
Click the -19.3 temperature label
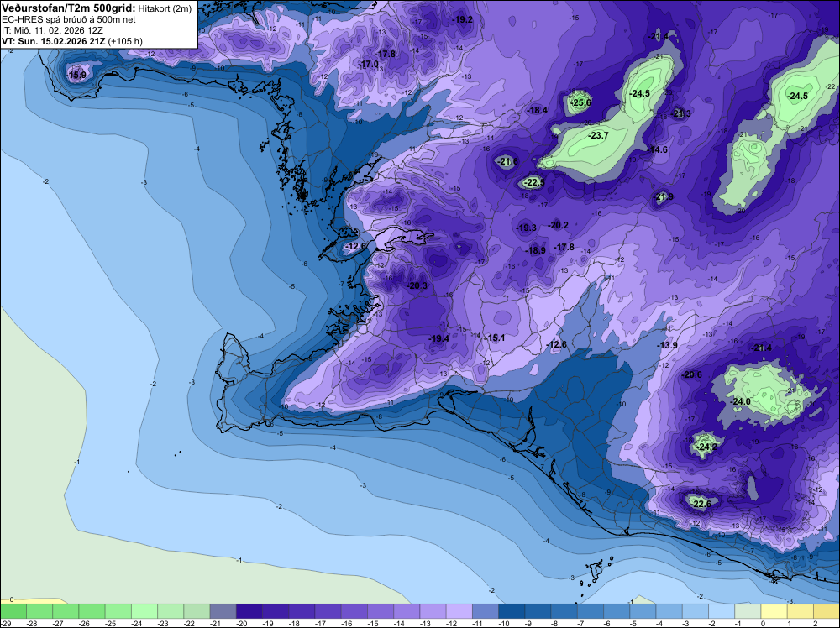(x=526, y=228)
